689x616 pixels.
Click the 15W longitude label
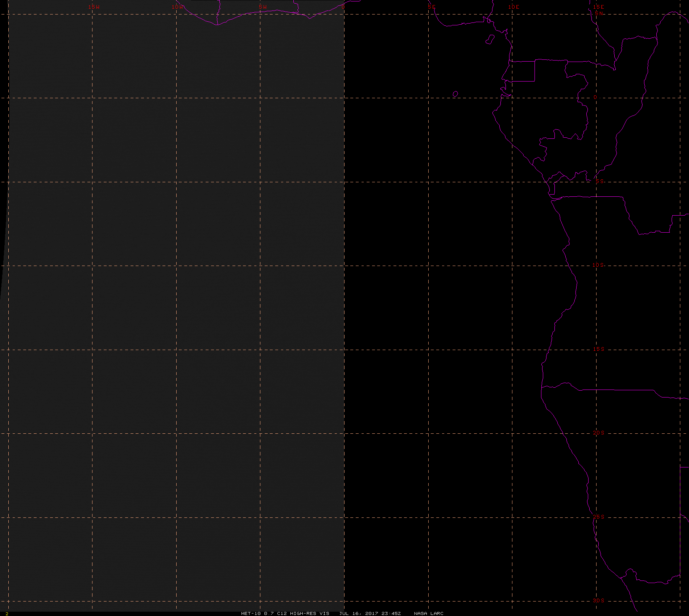(94, 7)
